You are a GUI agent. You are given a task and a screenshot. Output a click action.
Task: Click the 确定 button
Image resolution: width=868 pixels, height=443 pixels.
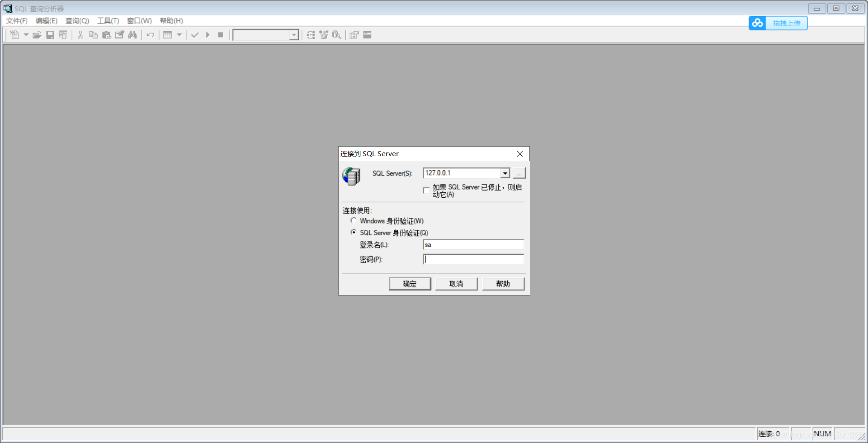(x=410, y=284)
